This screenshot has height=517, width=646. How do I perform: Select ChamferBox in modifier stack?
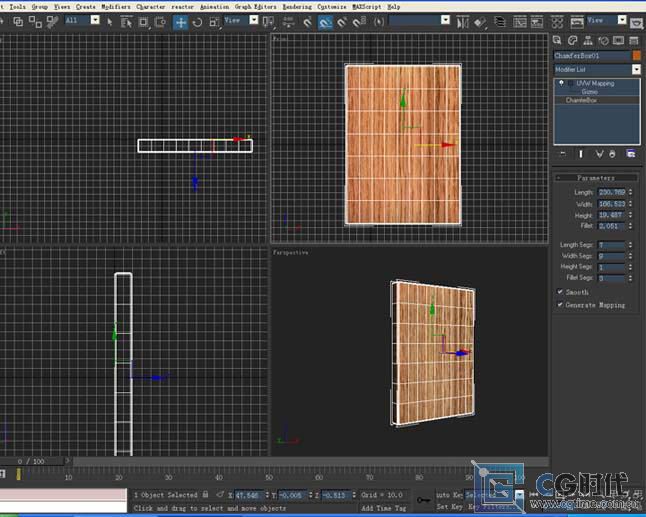581,100
